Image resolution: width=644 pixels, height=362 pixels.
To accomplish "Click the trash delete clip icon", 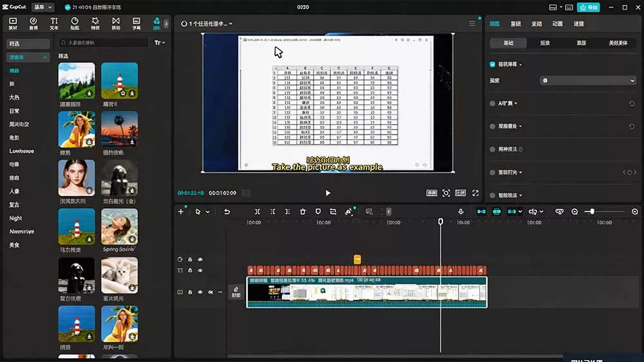I will 303,212.
